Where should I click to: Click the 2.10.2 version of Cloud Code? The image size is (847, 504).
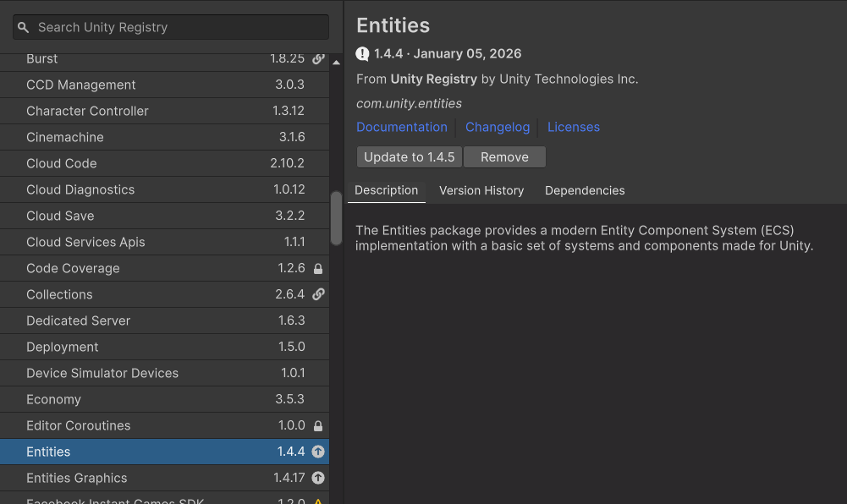click(x=287, y=163)
